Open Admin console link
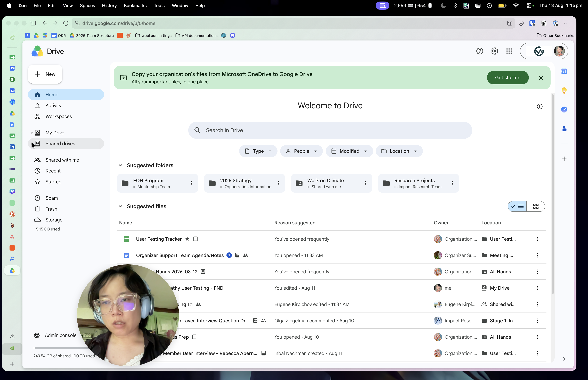 coord(55,335)
